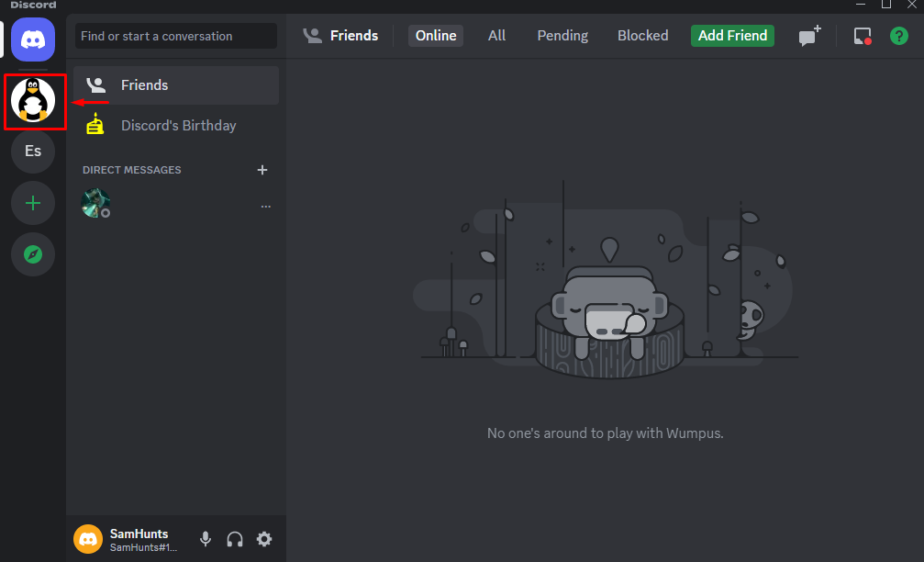Start a New Group DM icon
Viewport: 924px width, 562px height.
[x=809, y=36]
